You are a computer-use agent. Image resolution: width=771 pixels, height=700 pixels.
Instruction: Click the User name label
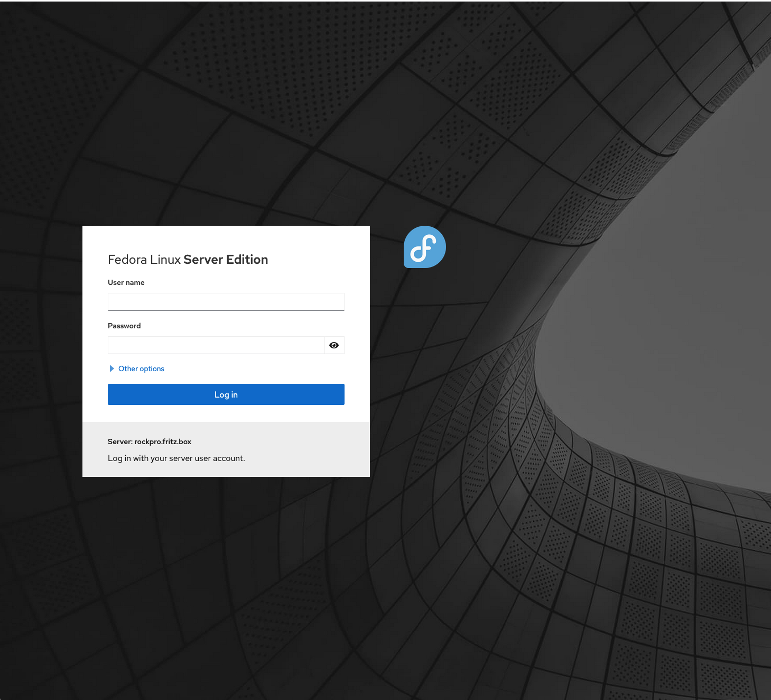(x=126, y=282)
